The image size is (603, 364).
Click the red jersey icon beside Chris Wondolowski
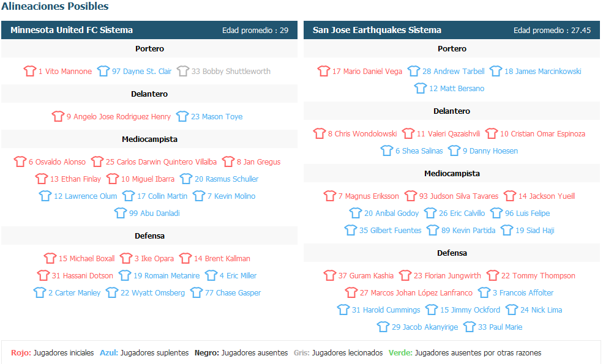coord(319,134)
